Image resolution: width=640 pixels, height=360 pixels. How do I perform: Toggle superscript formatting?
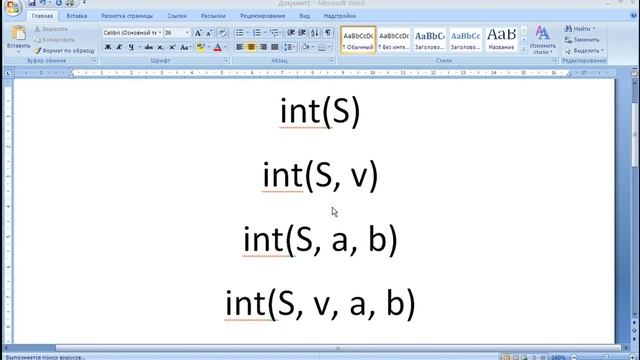pos(172,47)
